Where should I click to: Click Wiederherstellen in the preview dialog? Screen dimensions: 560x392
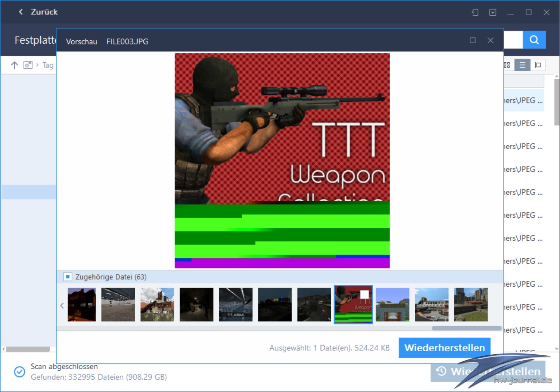coord(444,348)
